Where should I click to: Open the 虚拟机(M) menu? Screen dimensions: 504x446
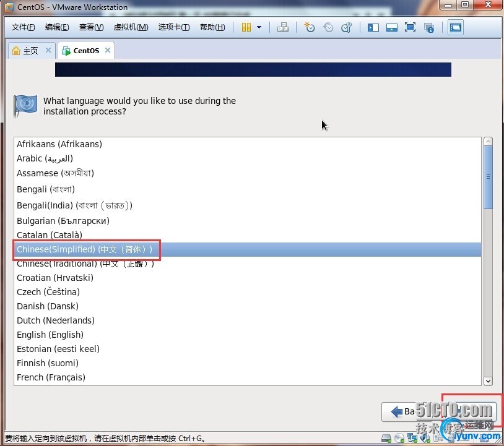pyautogui.click(x=131, y=27)
